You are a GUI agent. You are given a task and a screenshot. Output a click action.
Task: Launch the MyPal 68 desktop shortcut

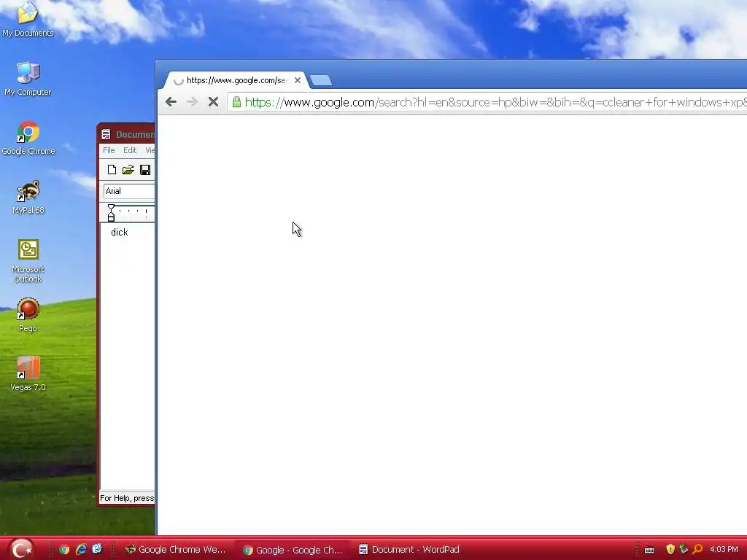point(28,197)
